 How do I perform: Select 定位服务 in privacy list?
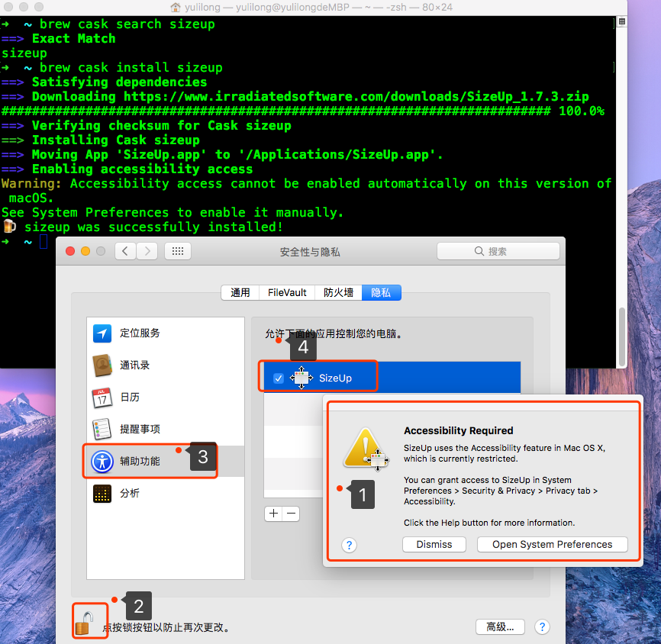(165, 333)
